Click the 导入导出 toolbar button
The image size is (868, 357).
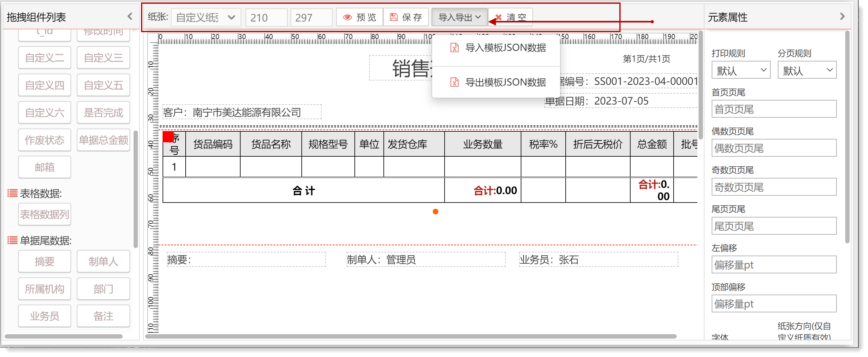point(459,17)
